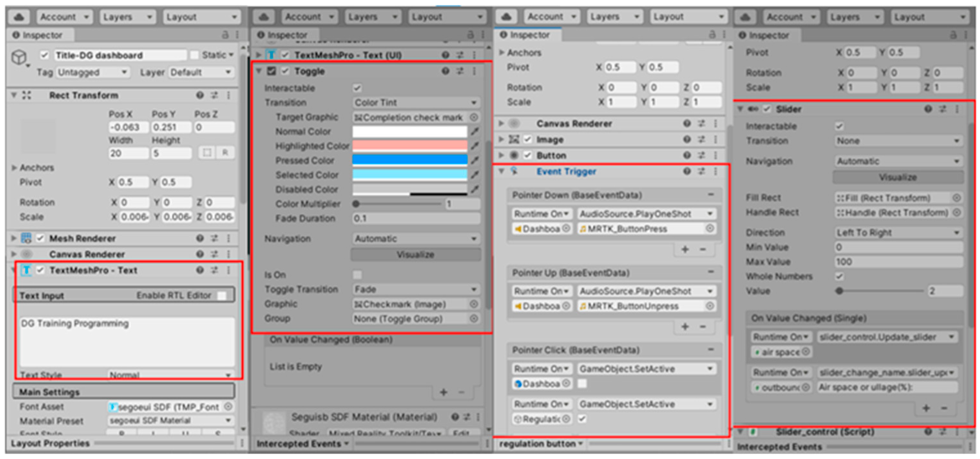This screenshot has height=459, width=980.
Task: Toggle the Static checkbox
Action: tap(194, 55)
